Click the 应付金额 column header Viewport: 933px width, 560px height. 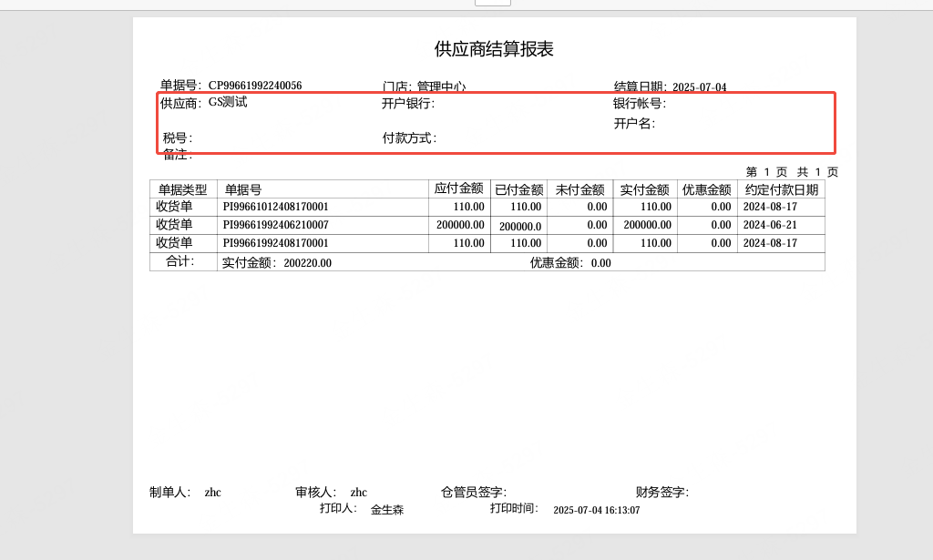point(459,188)
